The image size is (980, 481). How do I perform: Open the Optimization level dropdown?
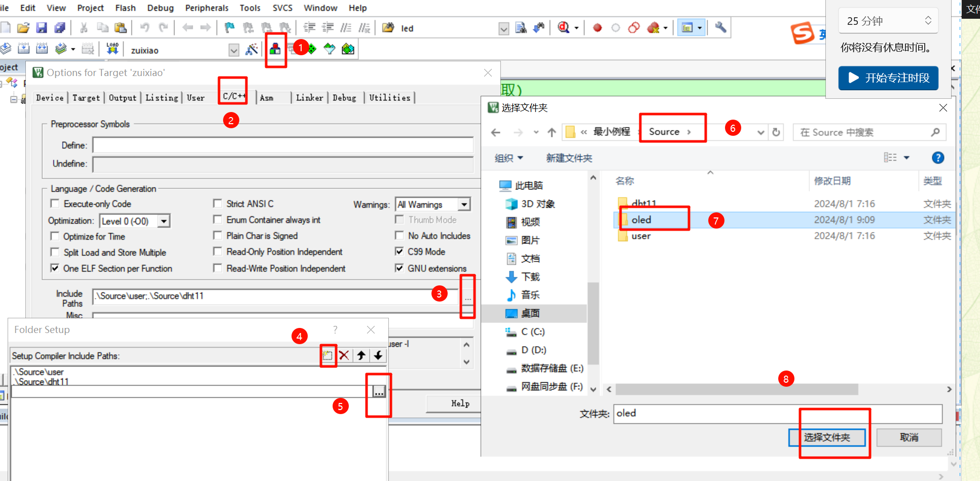(x=164, y=221)
